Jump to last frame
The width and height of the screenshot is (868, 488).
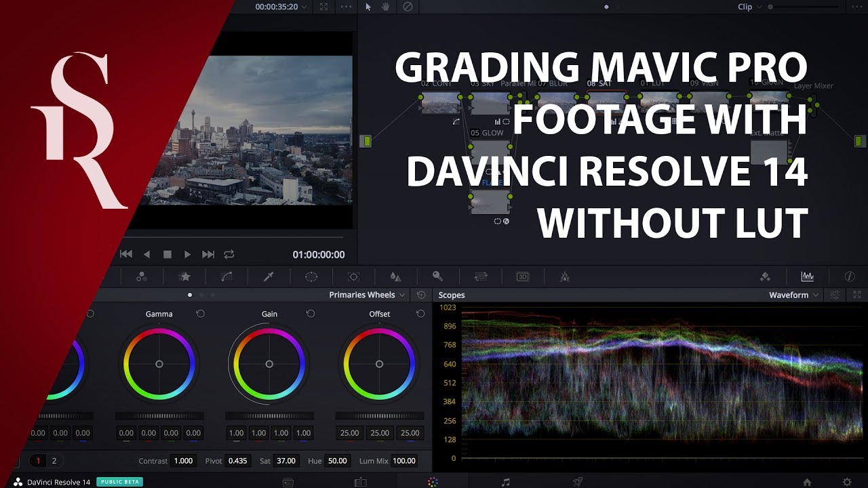click(208, 254)
